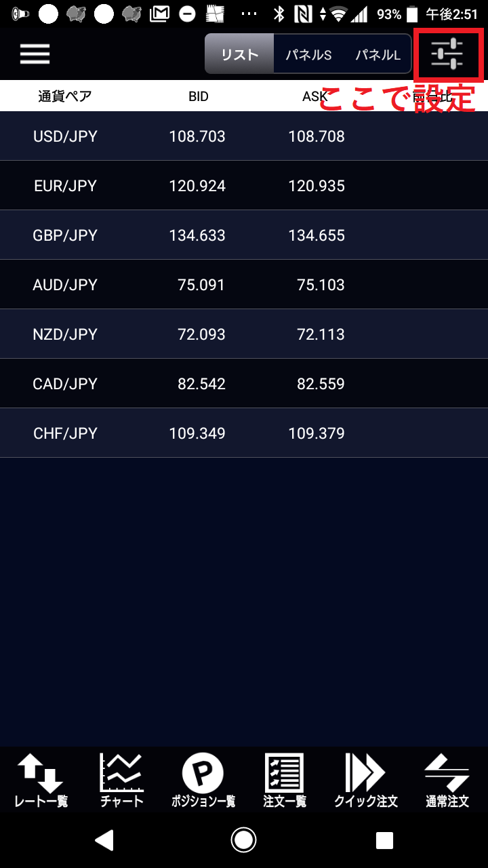The height and width of the screenshot is (868, 488).
Task: Tap the CAD/JPY BID price 82.542
Action: point(201,384)
